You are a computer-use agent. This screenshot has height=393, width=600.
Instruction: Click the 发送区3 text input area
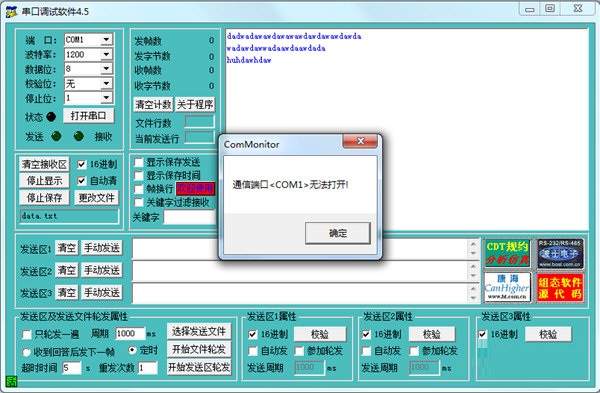point(300,294)
